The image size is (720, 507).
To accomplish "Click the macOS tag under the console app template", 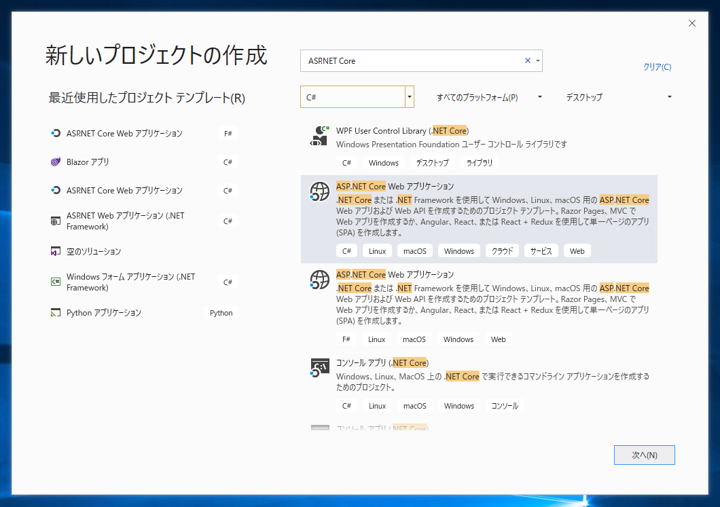I will pyautogui.click(x=415, y=406).
